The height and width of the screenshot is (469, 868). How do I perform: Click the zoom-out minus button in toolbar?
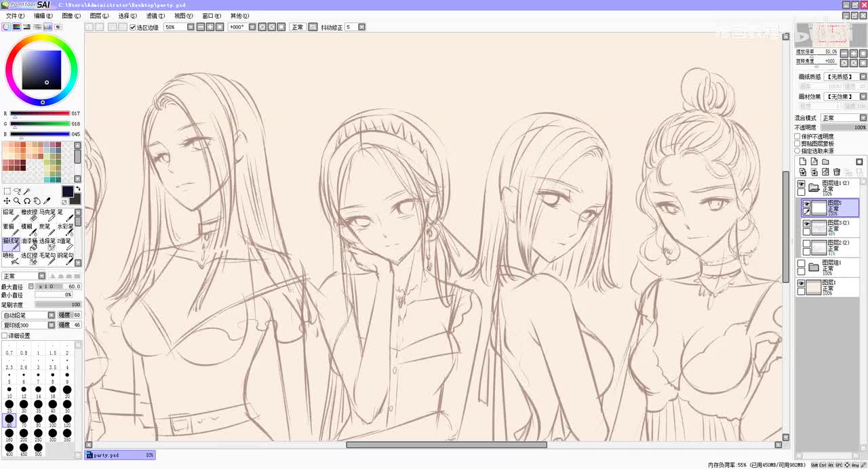coord(201,27)
